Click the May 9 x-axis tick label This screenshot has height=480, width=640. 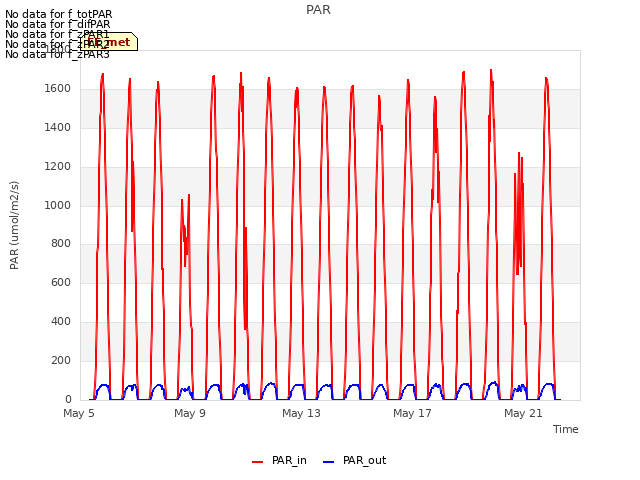tap(190, 413)
